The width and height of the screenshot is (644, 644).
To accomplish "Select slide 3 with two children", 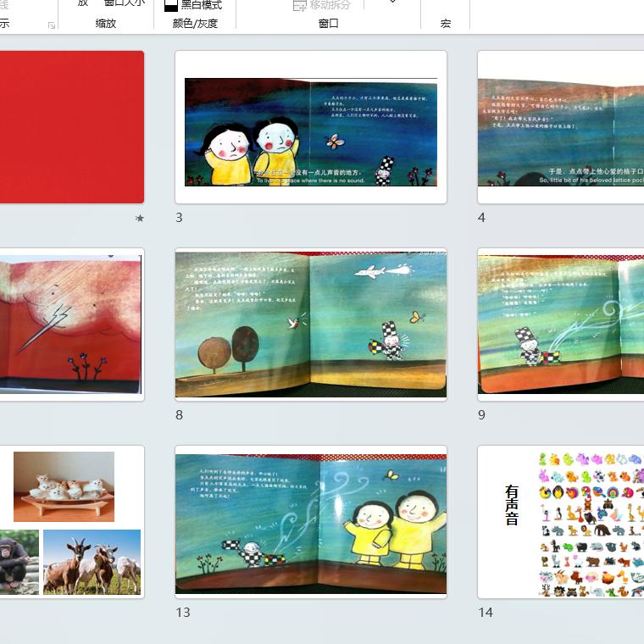I will (311, 127).
